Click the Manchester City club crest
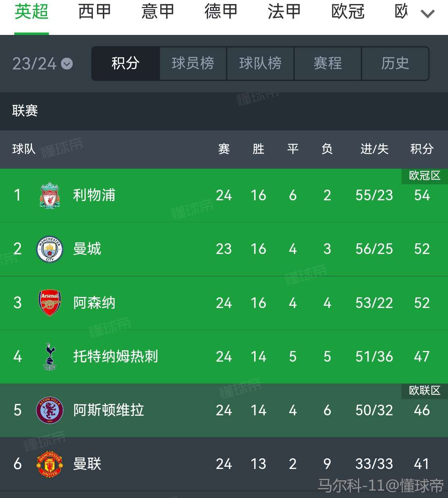Viewport: 448px width, 498px height. pos(50,249)
